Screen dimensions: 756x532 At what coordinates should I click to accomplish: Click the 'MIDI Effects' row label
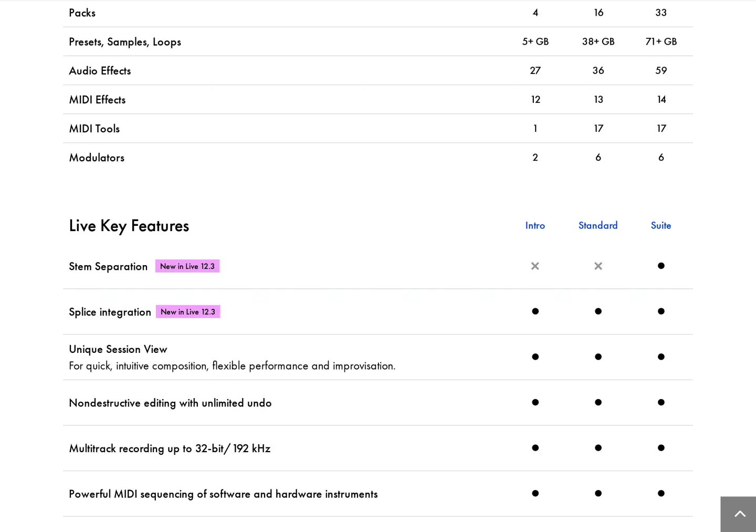(97, 100)
